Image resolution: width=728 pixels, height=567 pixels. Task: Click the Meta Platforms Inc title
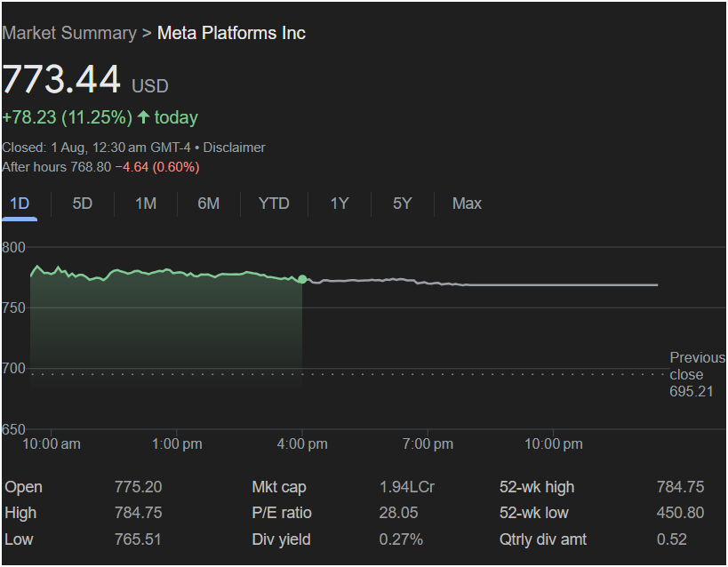(x=231, y=33)
